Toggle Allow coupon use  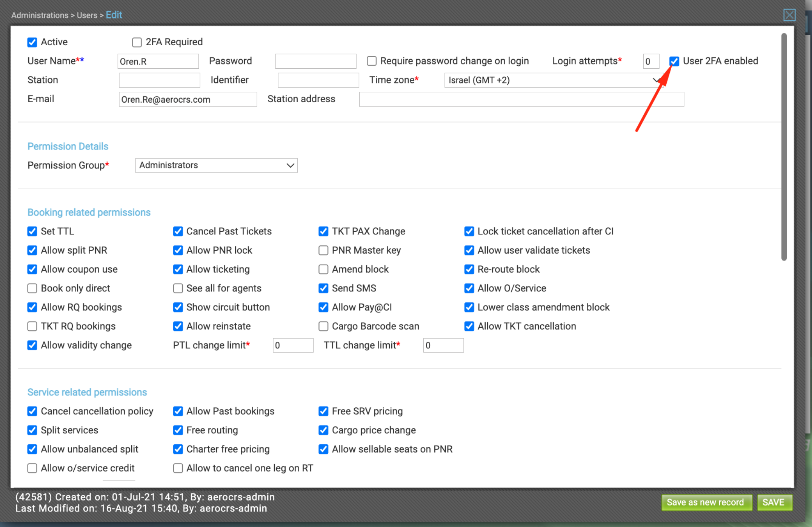[x=32, y=269]
